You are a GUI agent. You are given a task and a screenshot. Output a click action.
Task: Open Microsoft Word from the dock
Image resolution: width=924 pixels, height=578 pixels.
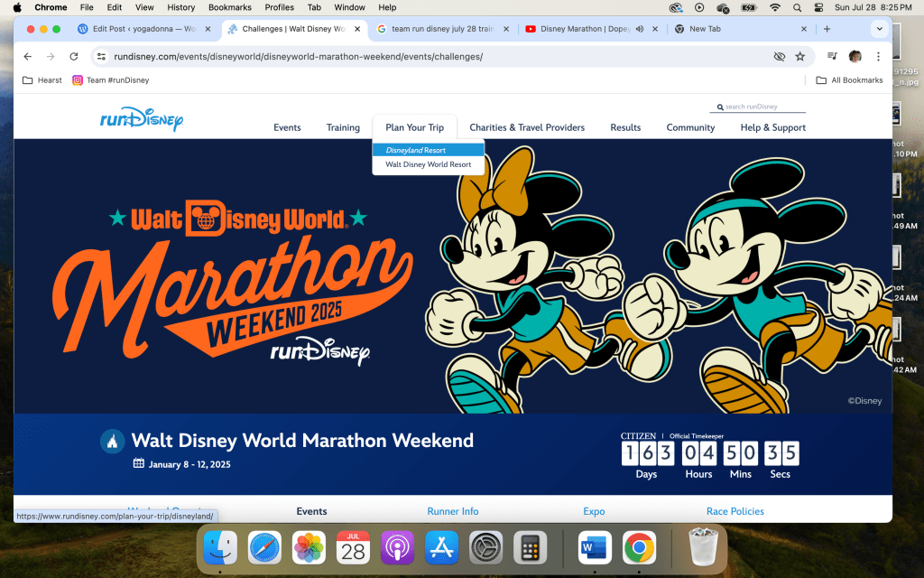click(x=595, y=548)
